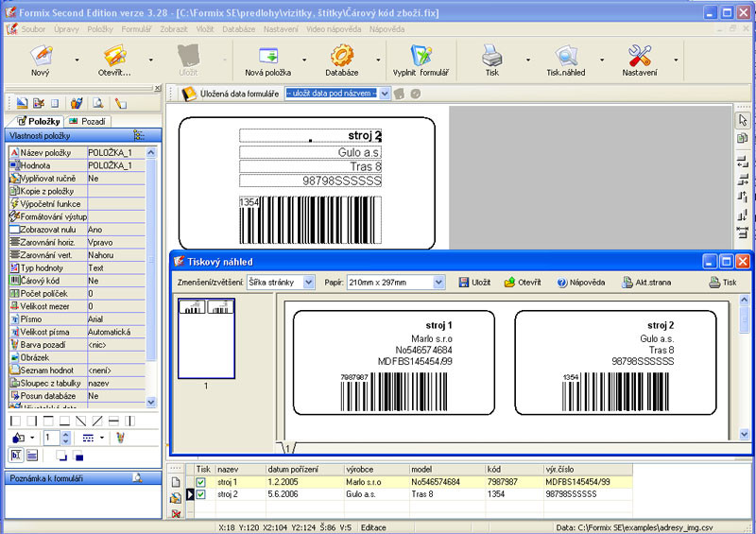
Task: Click Uložit save icon in Tiskový náhled
Action: [x=475, y=283]
